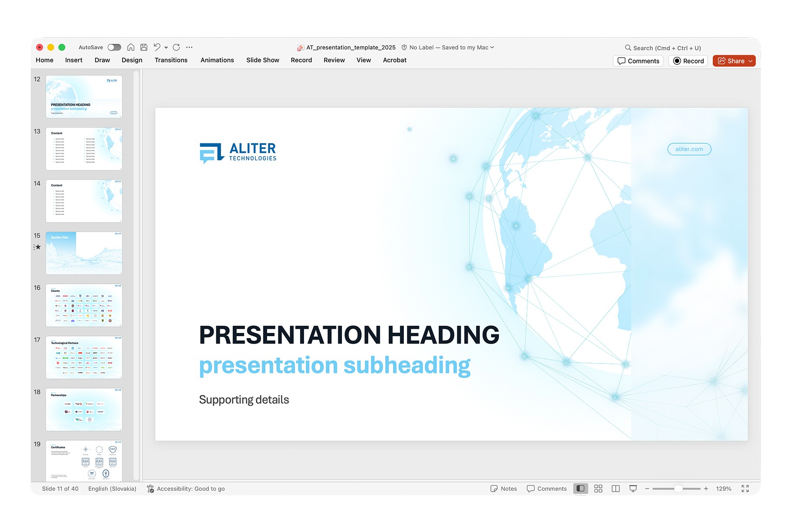Click the Supporting details text
This screenshot has width=790, height=532.
244,400
